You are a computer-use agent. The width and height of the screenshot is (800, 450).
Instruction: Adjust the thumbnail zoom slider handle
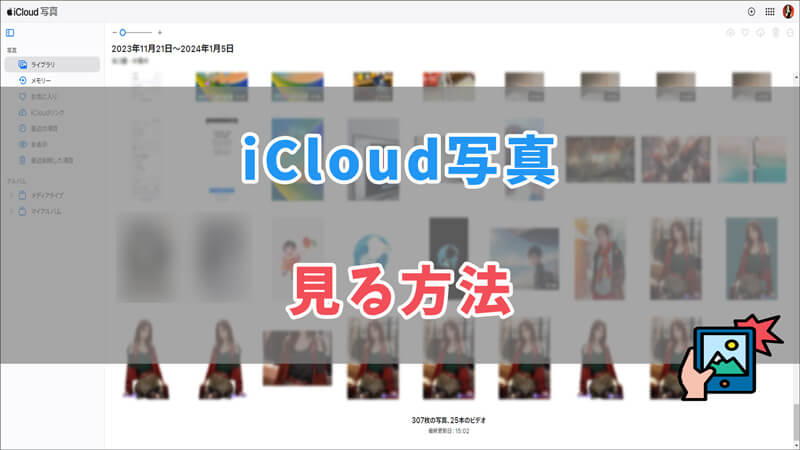(122, 33)
